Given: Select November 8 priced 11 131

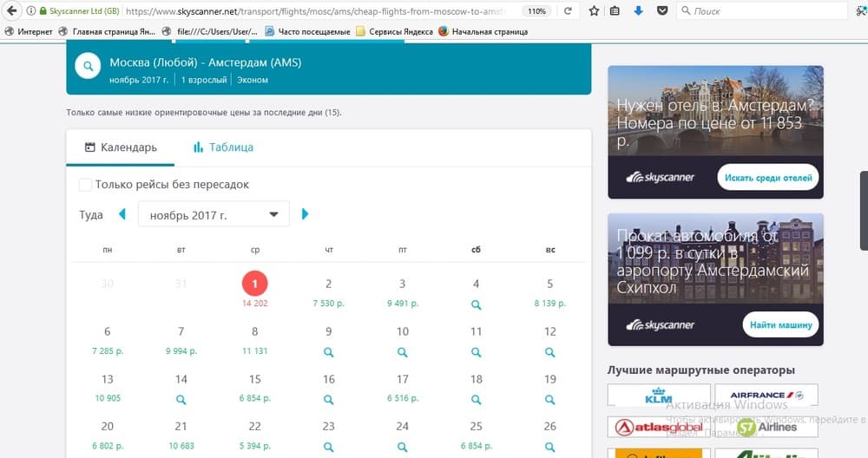Looking at the screenshot, I should tap(254, 340).
